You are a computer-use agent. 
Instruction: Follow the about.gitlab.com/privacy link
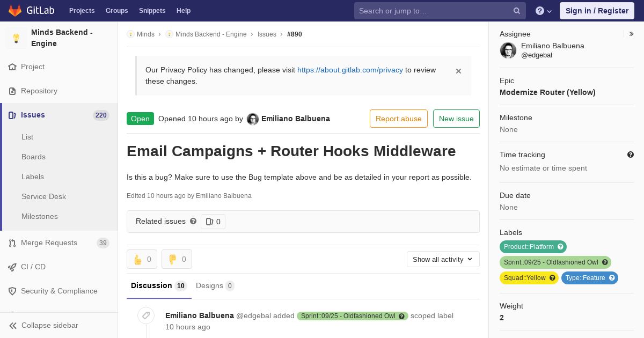(350, 70)
